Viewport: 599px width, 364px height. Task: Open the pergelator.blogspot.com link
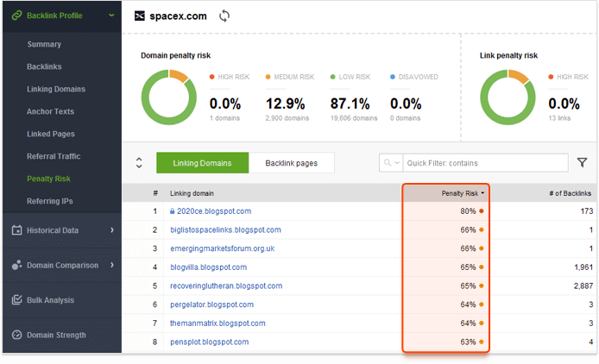tap(211, 304)
